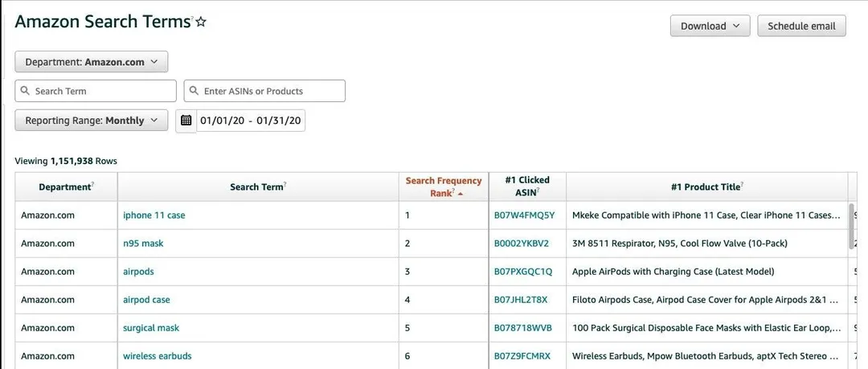Click the Enter ASINs or Products field
The width and height of the screenshot is (868, 369).
point(264,91)
